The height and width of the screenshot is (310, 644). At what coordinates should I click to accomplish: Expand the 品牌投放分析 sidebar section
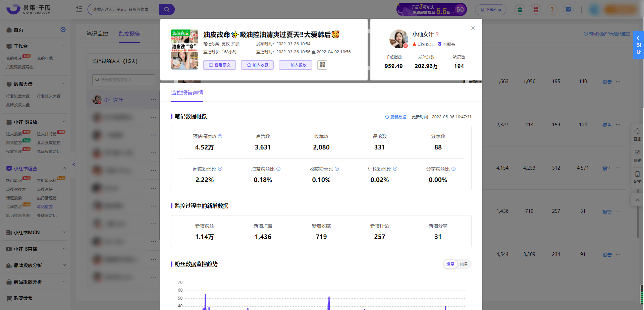click(x=64, y=265)
